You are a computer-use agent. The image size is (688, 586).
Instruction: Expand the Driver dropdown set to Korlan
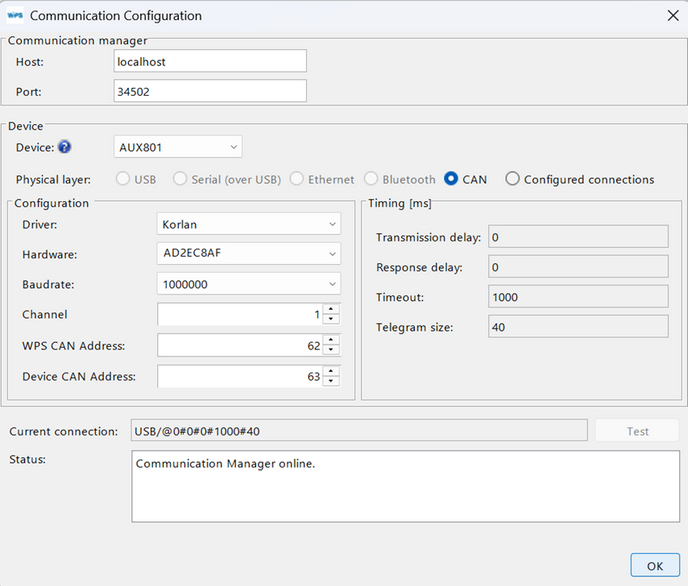click(249, 224)
